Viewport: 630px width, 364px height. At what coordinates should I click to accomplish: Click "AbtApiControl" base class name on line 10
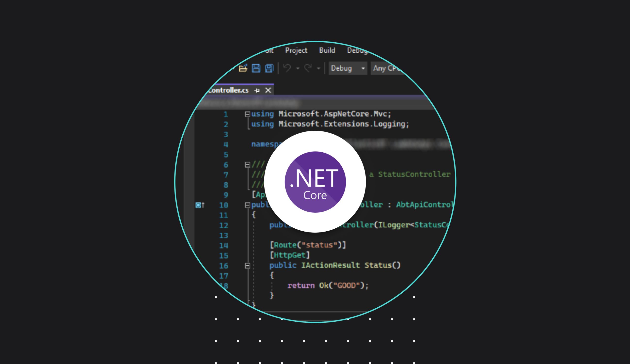click(425, 205)
